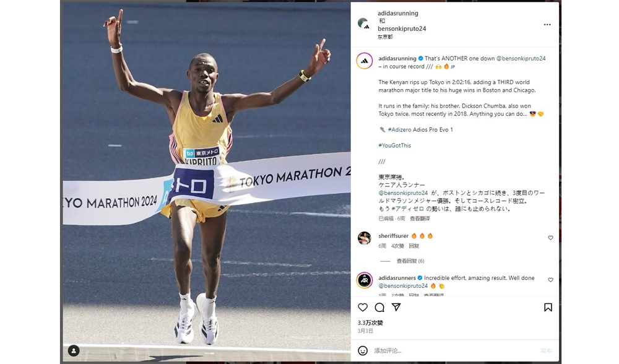
Task: Like the post with heart icon
Action: [x=363, y=307]
